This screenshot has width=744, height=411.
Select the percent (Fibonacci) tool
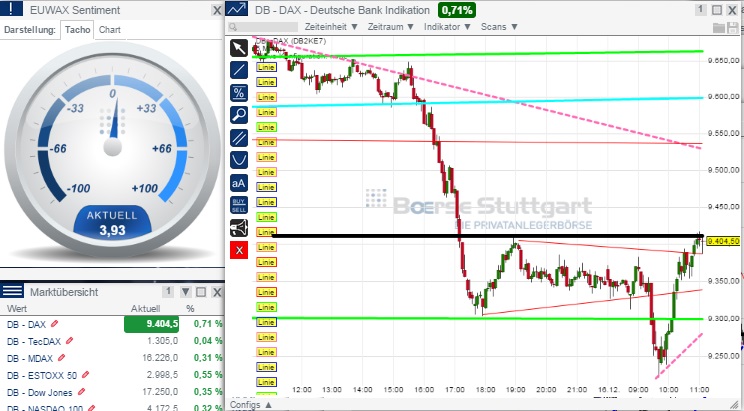[x=239, y=93]
